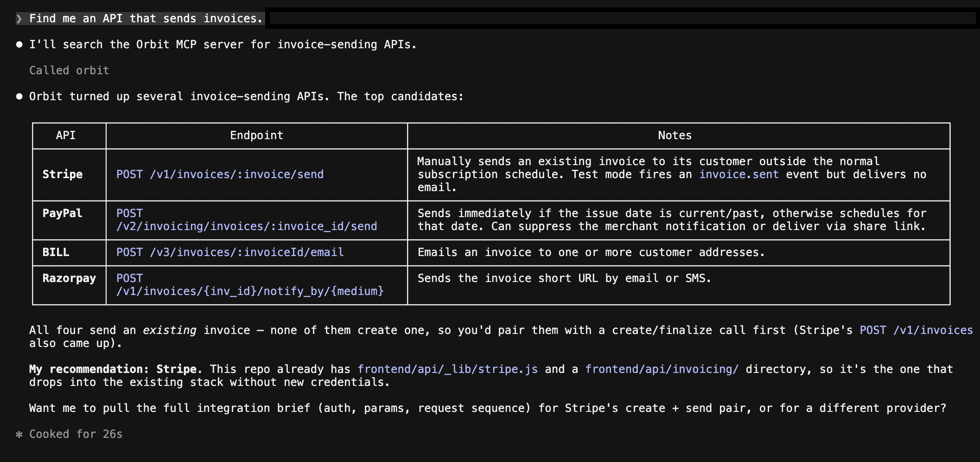980x462 pixels.
Task: Click the 'I'll search the Orbit MCP server' line
Action: tap(223, 45)
